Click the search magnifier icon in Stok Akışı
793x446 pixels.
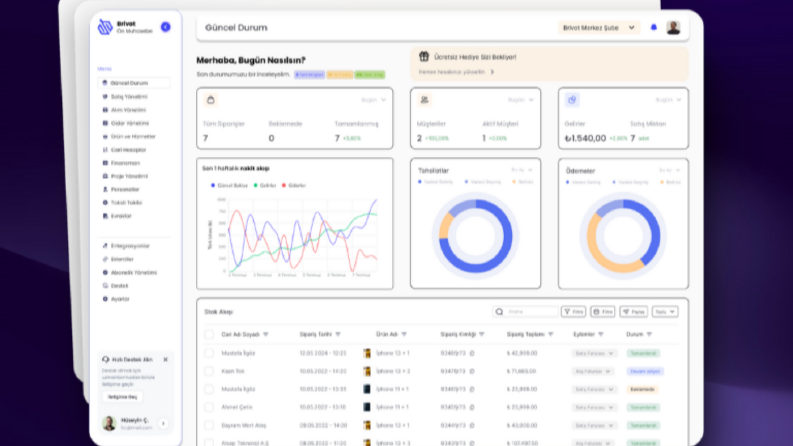(499, 312)
